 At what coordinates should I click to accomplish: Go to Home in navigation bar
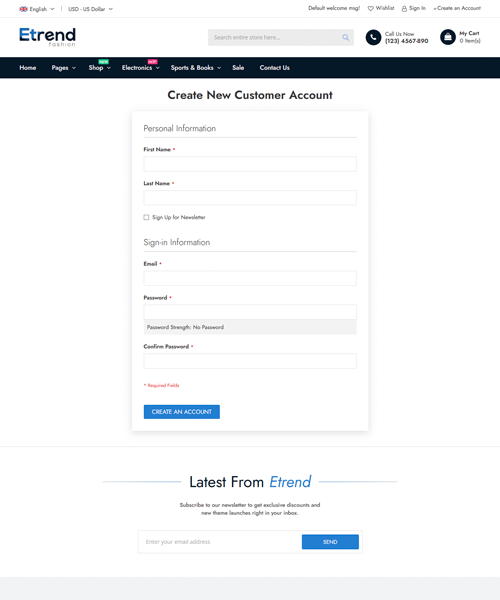pos(28,68)
